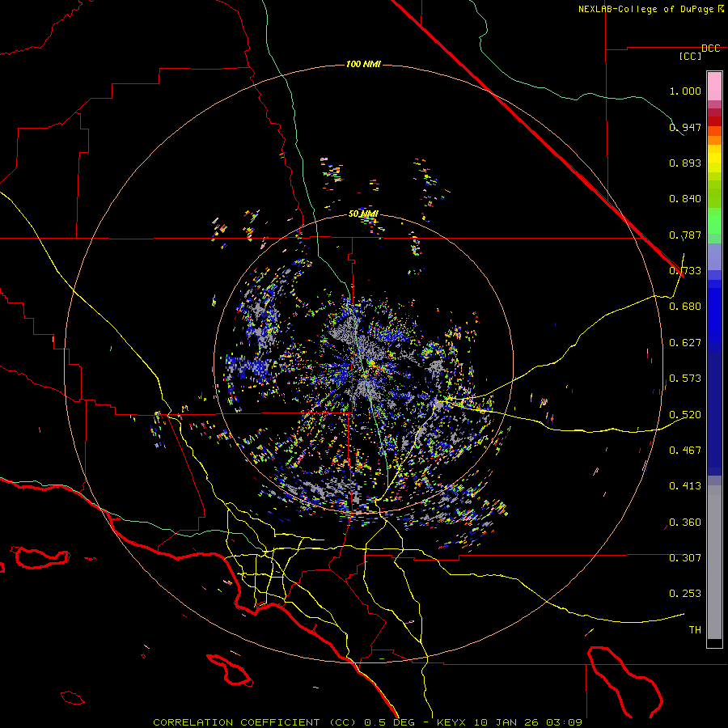Viewport: 728px width, 728px height.
Task: Select the 0.680 legend value
Action: pyautogui.click(x=685, y=307)
